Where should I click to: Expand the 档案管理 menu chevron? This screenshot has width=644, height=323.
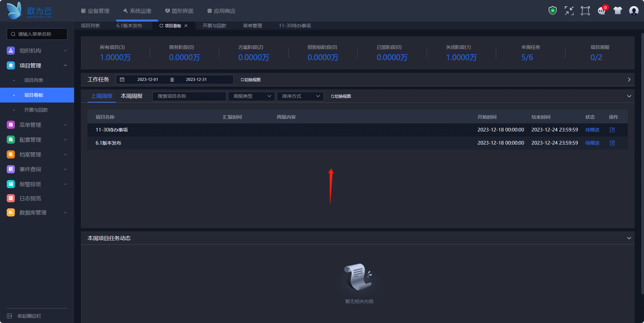click(65, 154)
